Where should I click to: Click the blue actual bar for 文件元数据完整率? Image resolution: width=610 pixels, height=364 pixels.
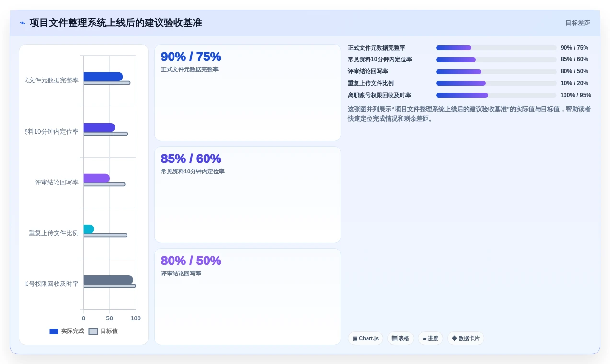pos(103,77)
